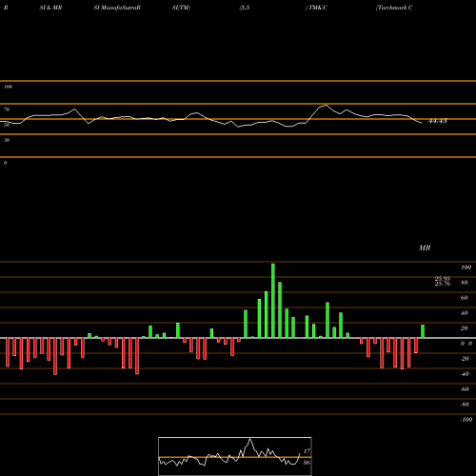This screenshot has width=476, height=476.
Task: Click the MR axis label -60
Action: point(465,389)
